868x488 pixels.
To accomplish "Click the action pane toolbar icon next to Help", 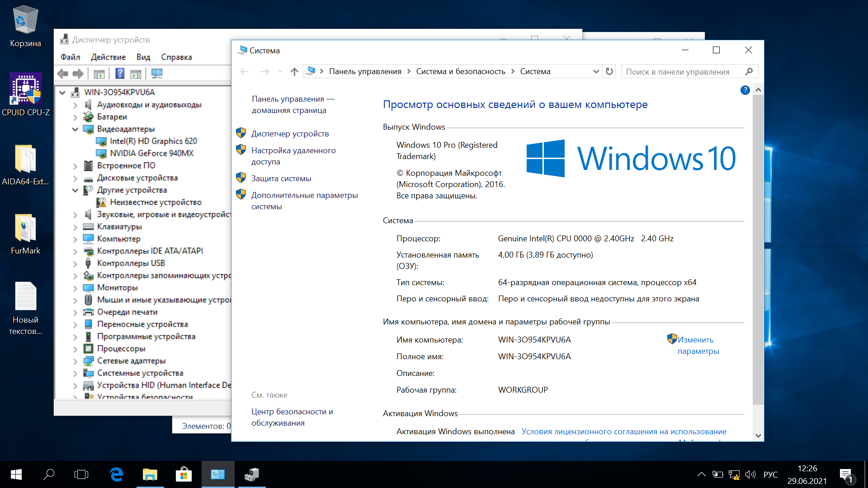I will (x=136, y=74).
